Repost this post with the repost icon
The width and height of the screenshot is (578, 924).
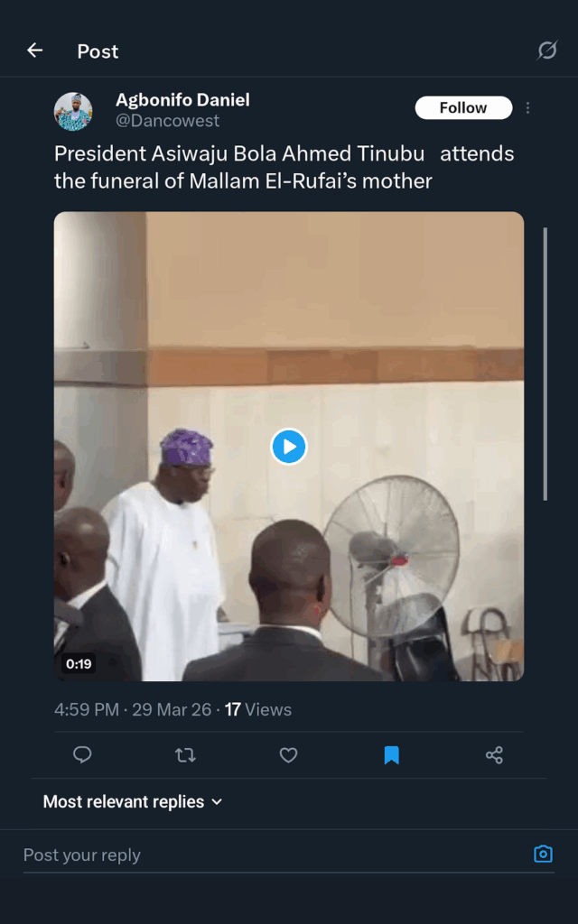click(185, 755)
